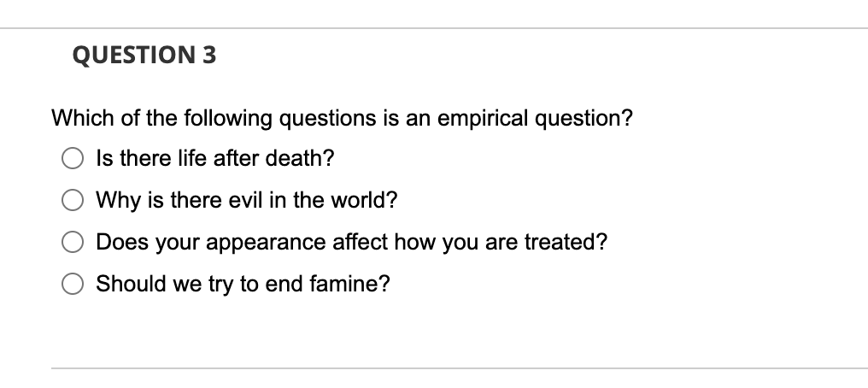
Task: Click the question prompt about empirical questions
Action: pyautogui.click(x=342, y=118)
